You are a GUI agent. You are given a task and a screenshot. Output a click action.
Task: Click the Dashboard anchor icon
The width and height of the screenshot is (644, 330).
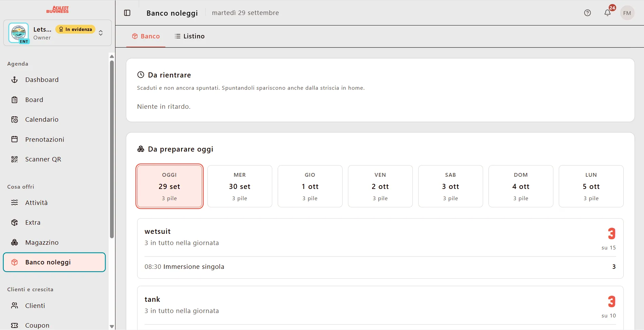coord(15,80)
